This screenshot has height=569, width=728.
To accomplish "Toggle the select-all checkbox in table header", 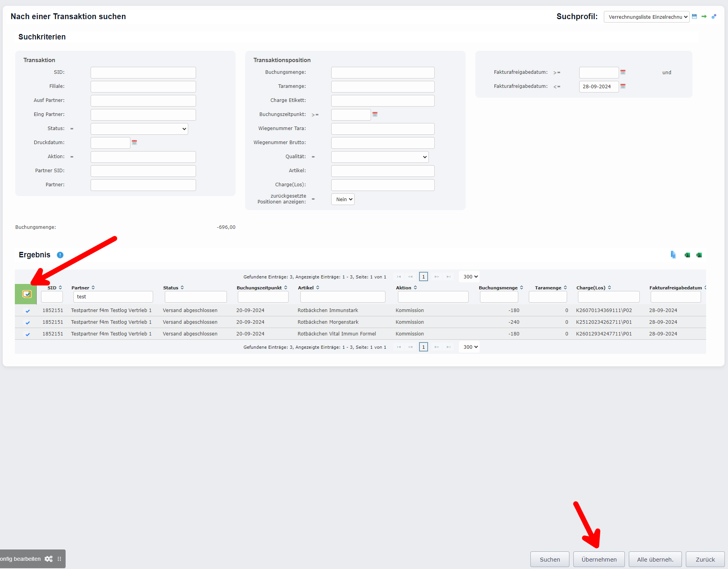I will click(27, 294).
